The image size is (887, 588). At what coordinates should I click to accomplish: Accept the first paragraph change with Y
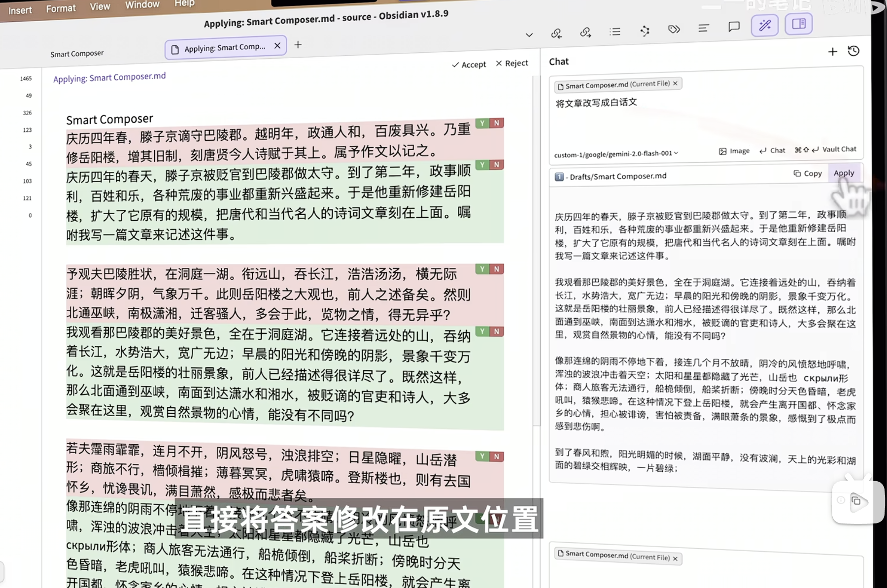pos(481,123)
